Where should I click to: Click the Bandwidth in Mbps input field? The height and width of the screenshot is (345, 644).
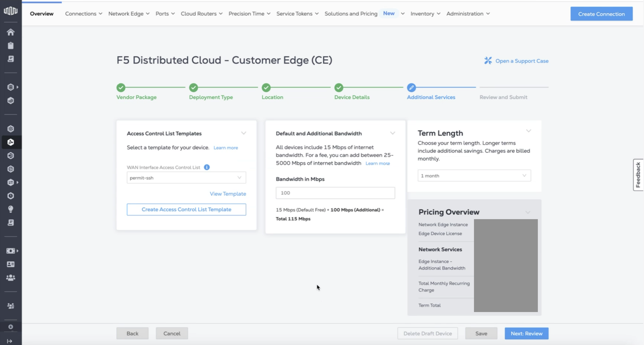click(x=335, y=193)
